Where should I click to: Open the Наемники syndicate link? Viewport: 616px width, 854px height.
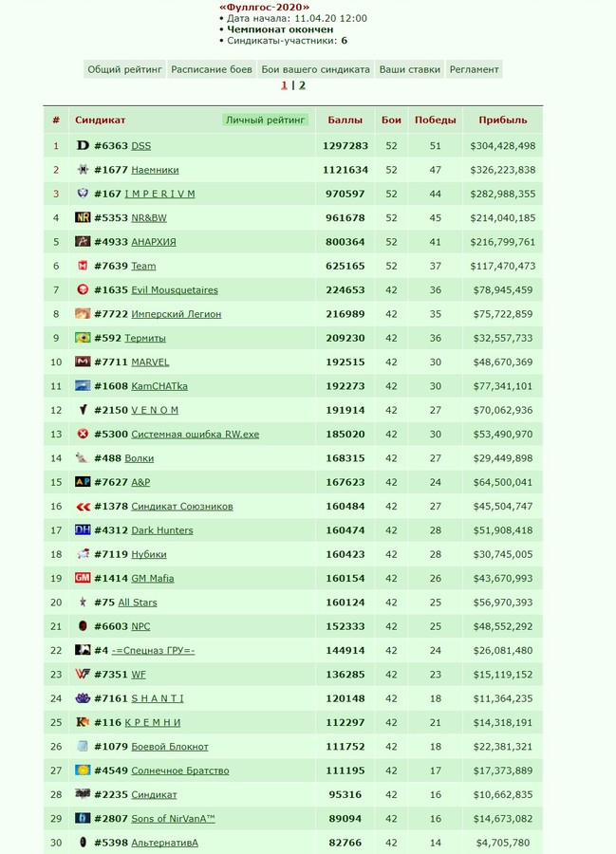[x=155, y=170]
